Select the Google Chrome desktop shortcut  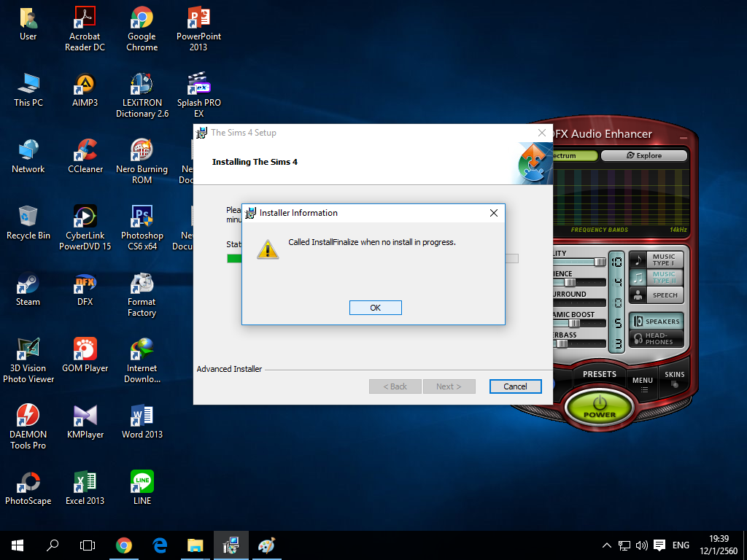coord(142,28)
